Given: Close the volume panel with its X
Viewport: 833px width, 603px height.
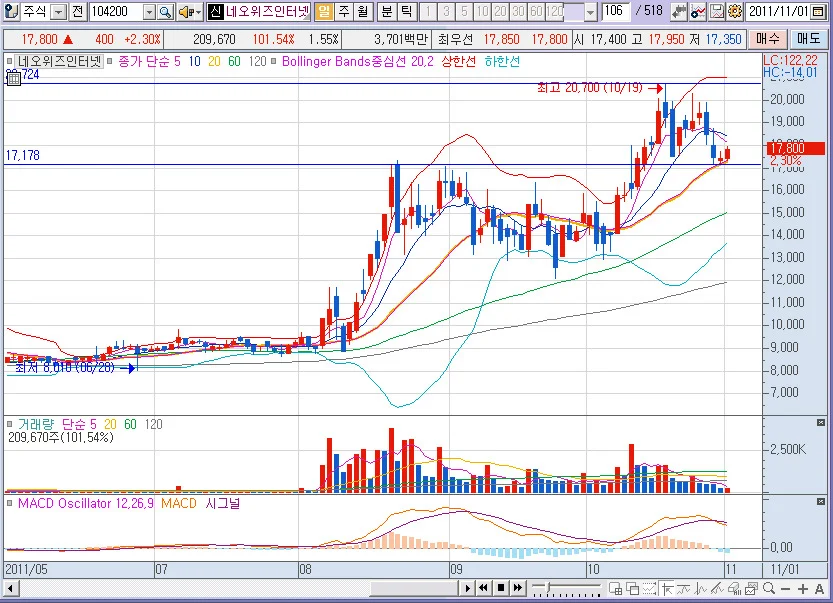Looking at the screenshot, I should click(821, 422).
